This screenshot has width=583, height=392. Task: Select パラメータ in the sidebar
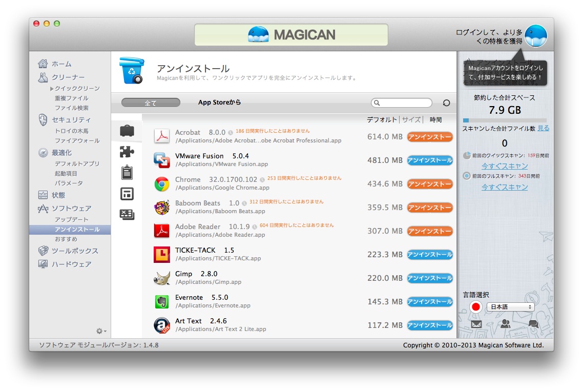69,183
